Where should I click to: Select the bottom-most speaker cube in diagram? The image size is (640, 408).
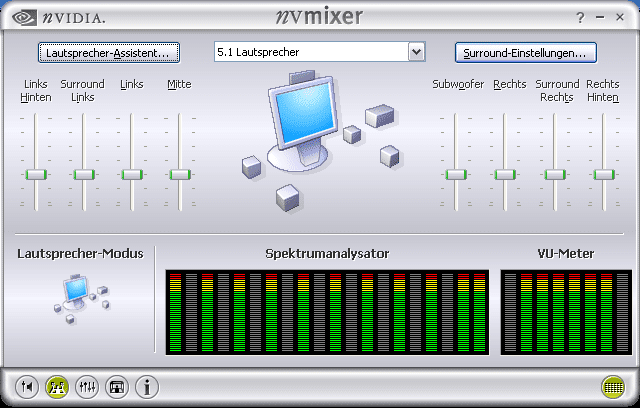tap(288, 198)
